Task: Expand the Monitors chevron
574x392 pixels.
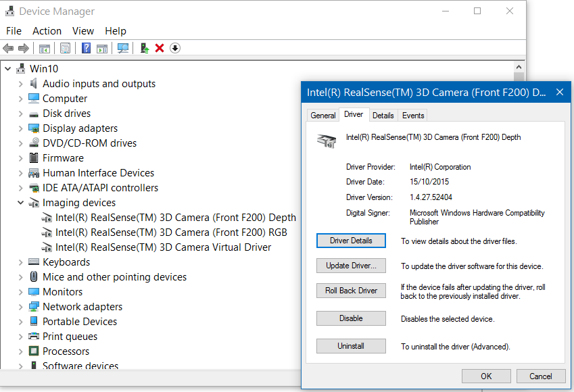Action: click(21, 292)
